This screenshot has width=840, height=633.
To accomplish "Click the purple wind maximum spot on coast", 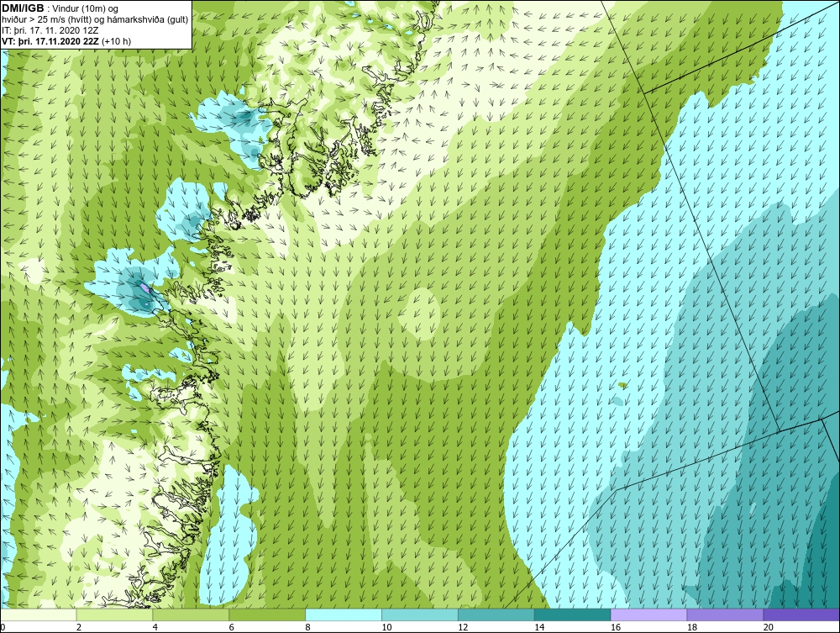I will coord(144,288).
